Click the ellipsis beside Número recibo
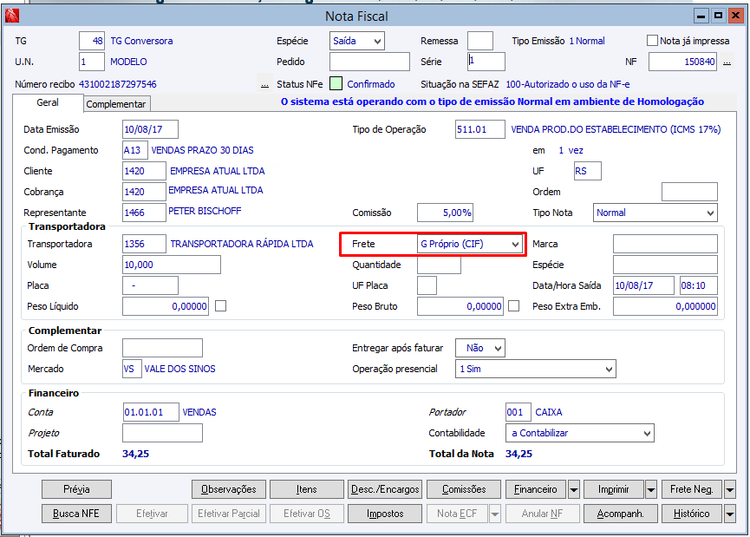This screenshot has height=537, width=750. 265,85
